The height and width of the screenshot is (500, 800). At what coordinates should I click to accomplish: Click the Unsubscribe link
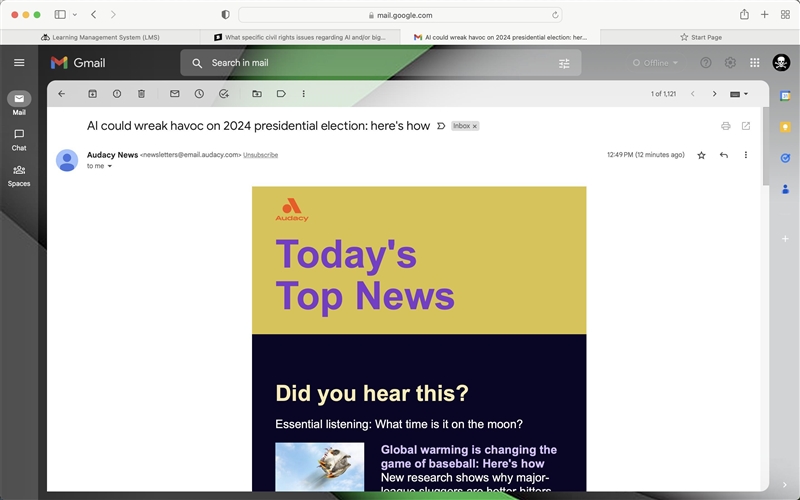tap(260, 155)
